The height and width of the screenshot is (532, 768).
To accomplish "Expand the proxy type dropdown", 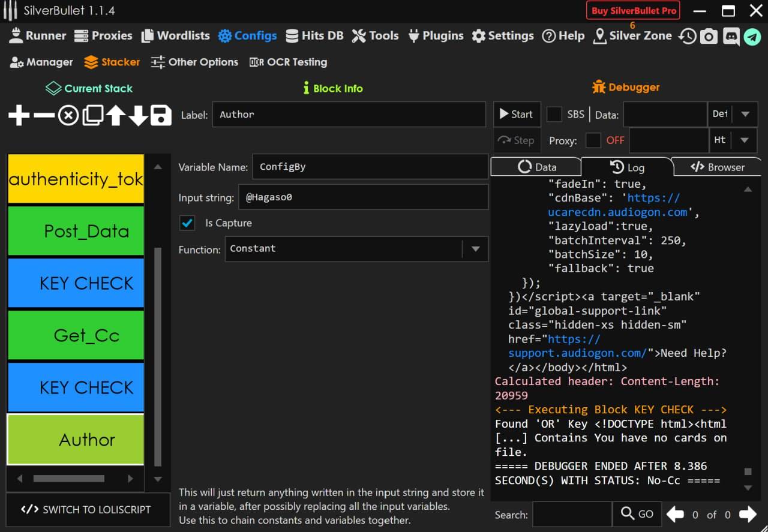I will [745, 140].
